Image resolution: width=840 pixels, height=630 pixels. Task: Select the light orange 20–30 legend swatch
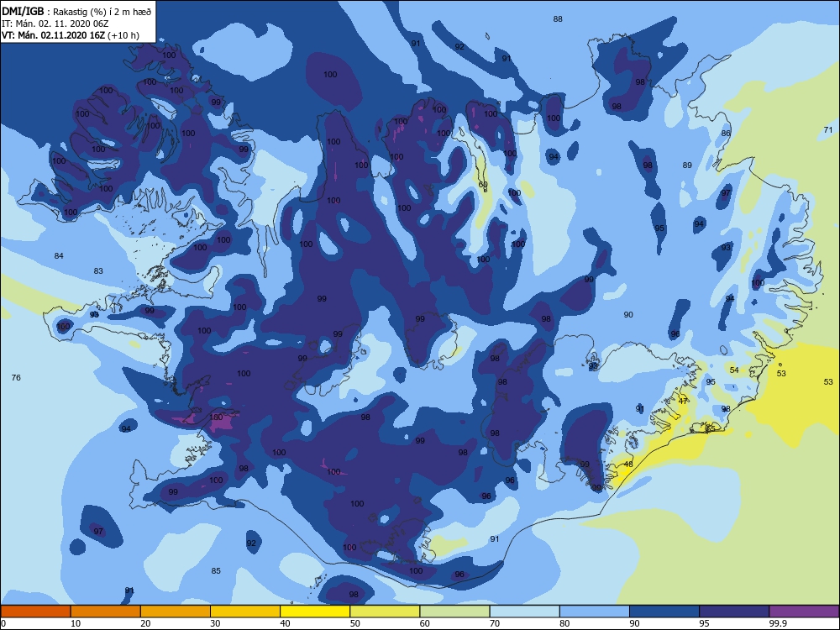[176, 612]
